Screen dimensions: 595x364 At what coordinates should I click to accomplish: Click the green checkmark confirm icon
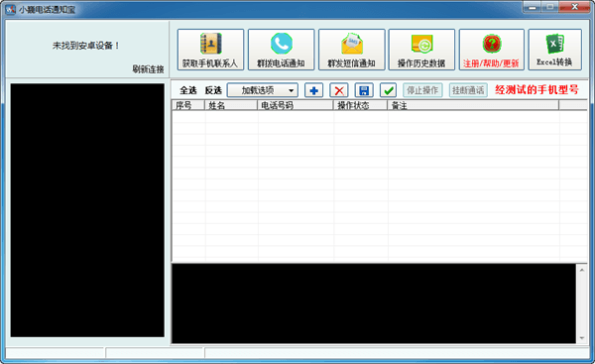(x=388, y=90)
